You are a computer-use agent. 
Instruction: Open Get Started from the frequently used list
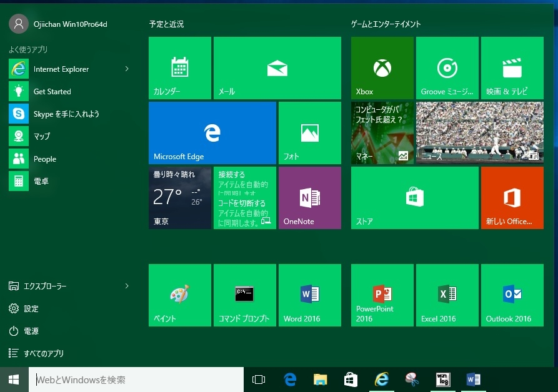[x=52, y=91]
